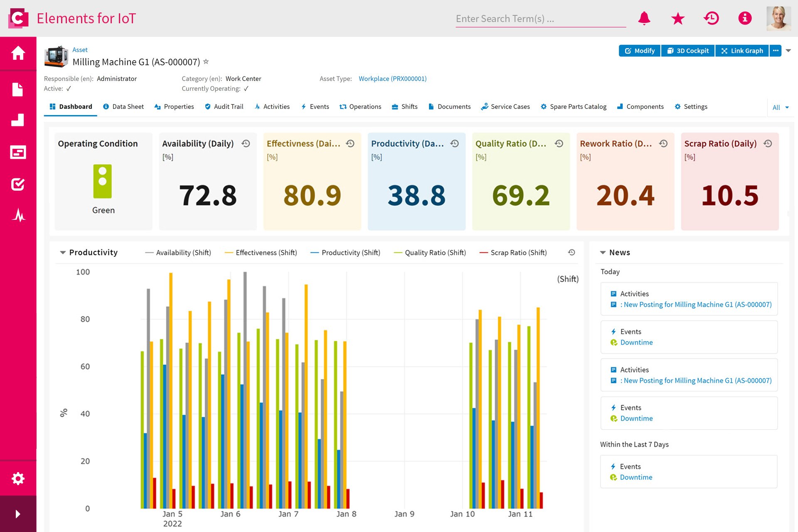The width and height of the screenshot is (798, 532).
Task: Open the All tabs dropdown
Action: click(x=780, y=107)
